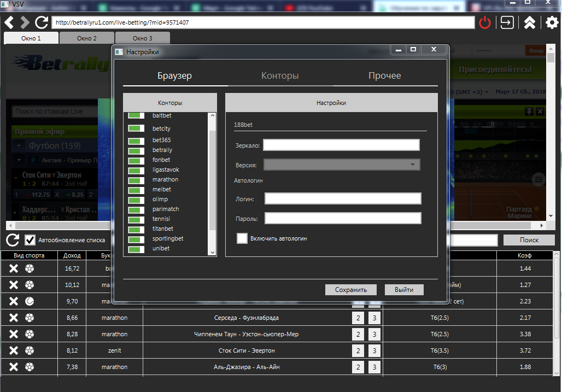Click the red power icon
This screenshot has height=392, width=562.
pos(484,22)
